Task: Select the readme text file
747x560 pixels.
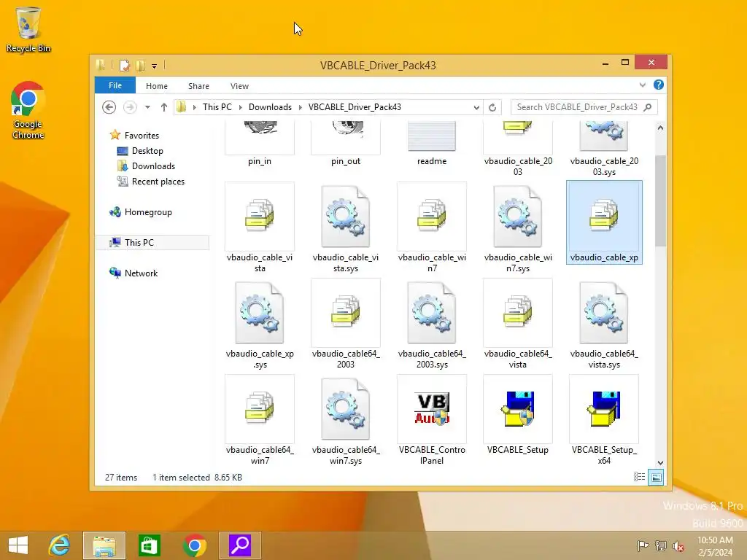Action: point(432,143)
